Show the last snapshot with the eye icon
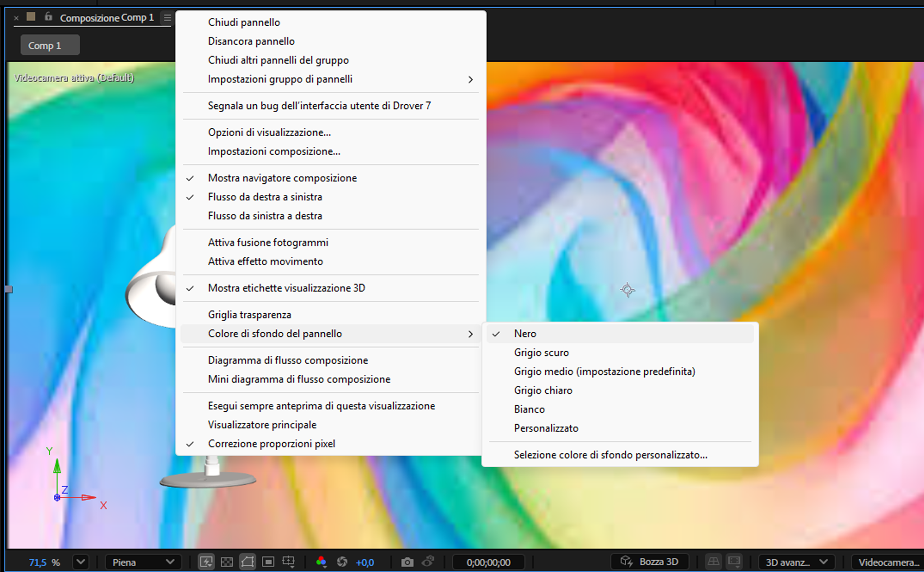This screenshot has height=572, width=924. tap(429, 561)
